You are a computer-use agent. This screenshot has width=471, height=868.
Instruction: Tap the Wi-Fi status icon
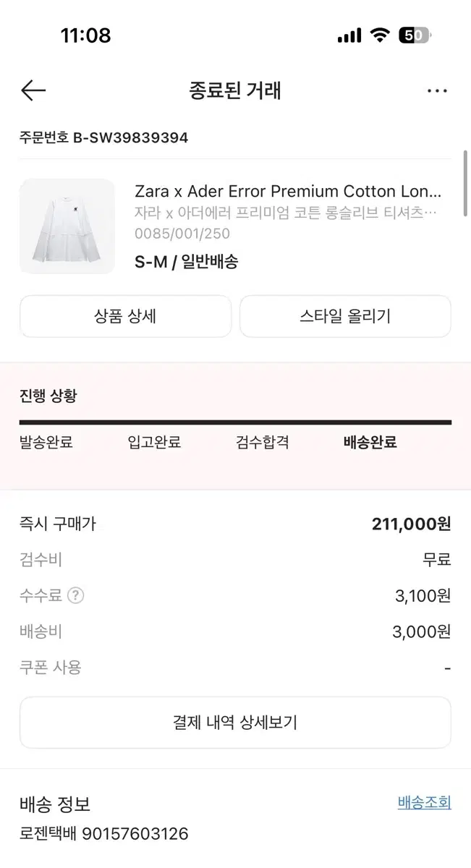coord(379,34)
